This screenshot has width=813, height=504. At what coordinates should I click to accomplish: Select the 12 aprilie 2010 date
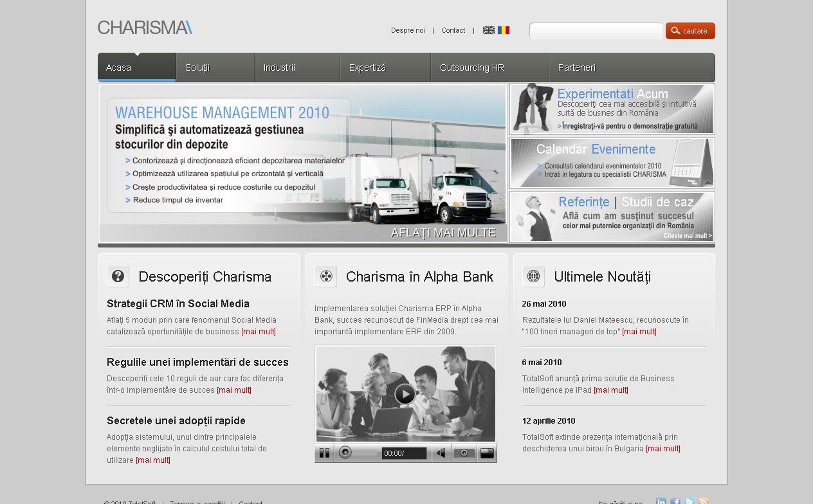(549, 421)
